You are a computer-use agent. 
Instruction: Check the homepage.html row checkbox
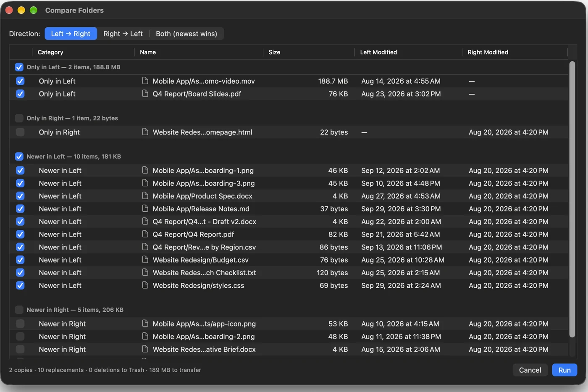tap(20, 132)
